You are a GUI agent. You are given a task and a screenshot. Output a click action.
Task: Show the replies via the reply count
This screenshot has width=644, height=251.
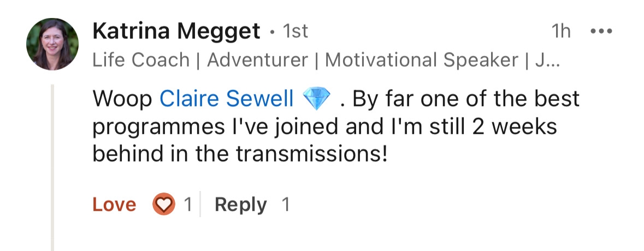click(x=286, y=204)
